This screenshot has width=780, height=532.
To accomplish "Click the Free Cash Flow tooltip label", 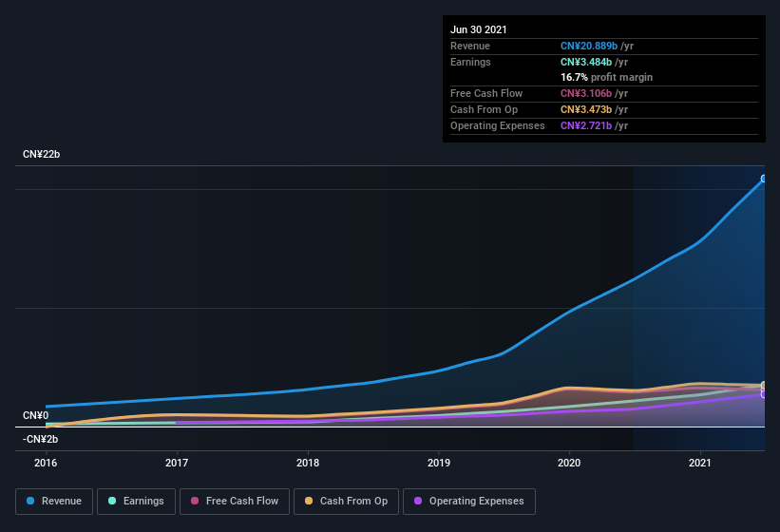I will click(486, 93).
